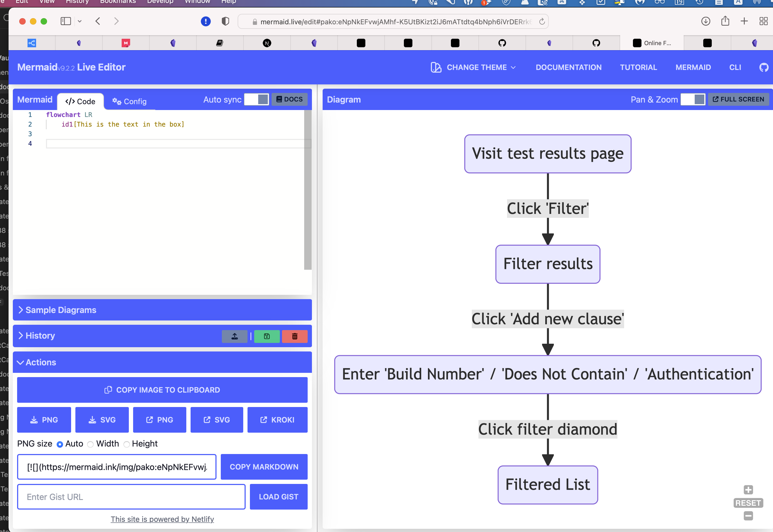Click the LOAD GIST button
The height and width of the screenshot is (532, 773).
tap(279, 497)
